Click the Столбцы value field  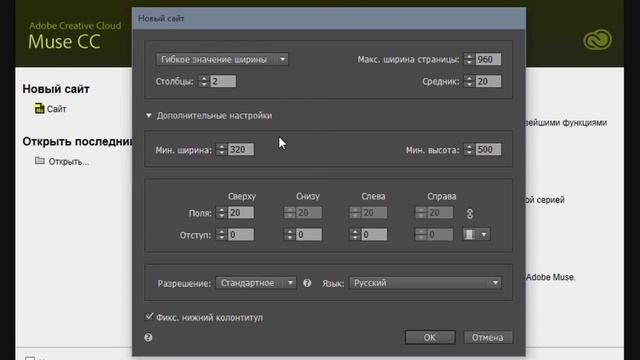[x=223, y=81]
